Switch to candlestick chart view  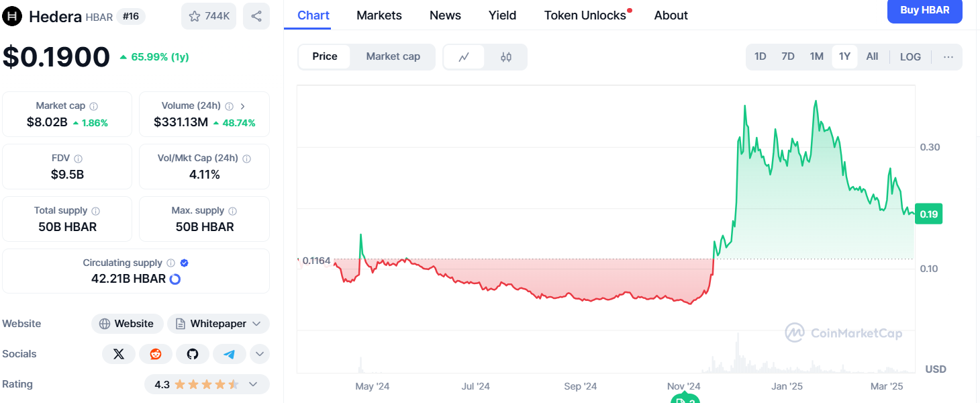506,57
